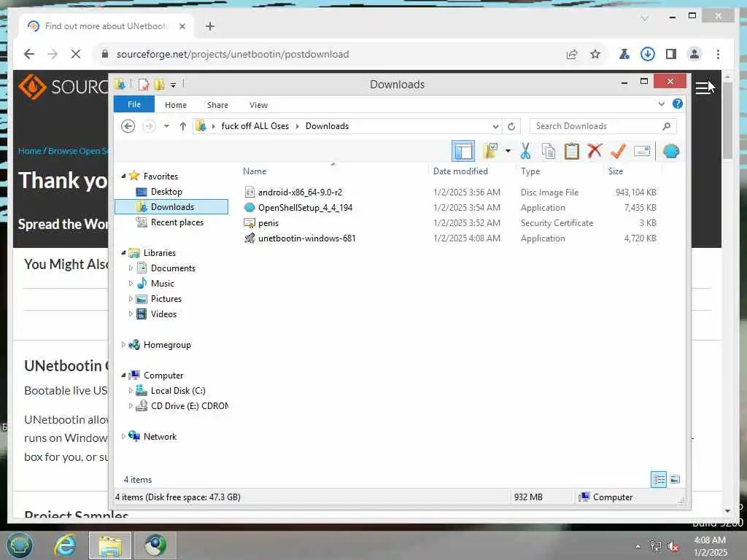Click the Copy icon in toolbar
The image size is (747, 560).
coord(549,152)
